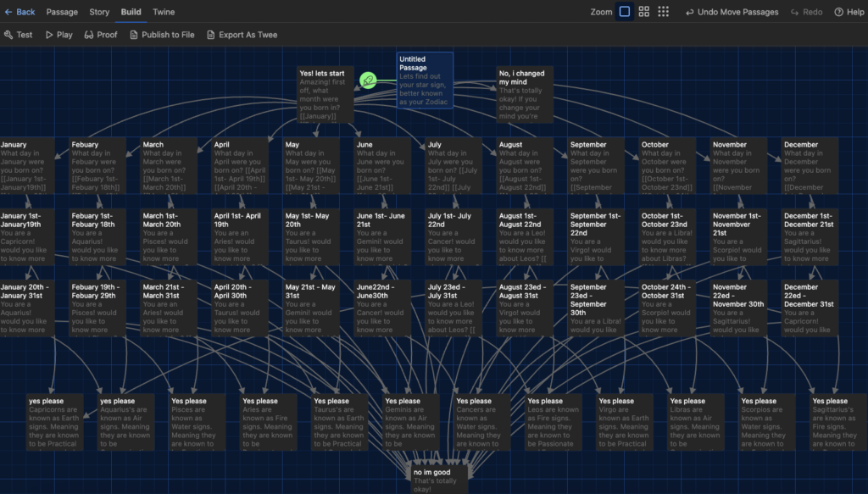Click the green rocket start-passage icon

coord(368,80)
